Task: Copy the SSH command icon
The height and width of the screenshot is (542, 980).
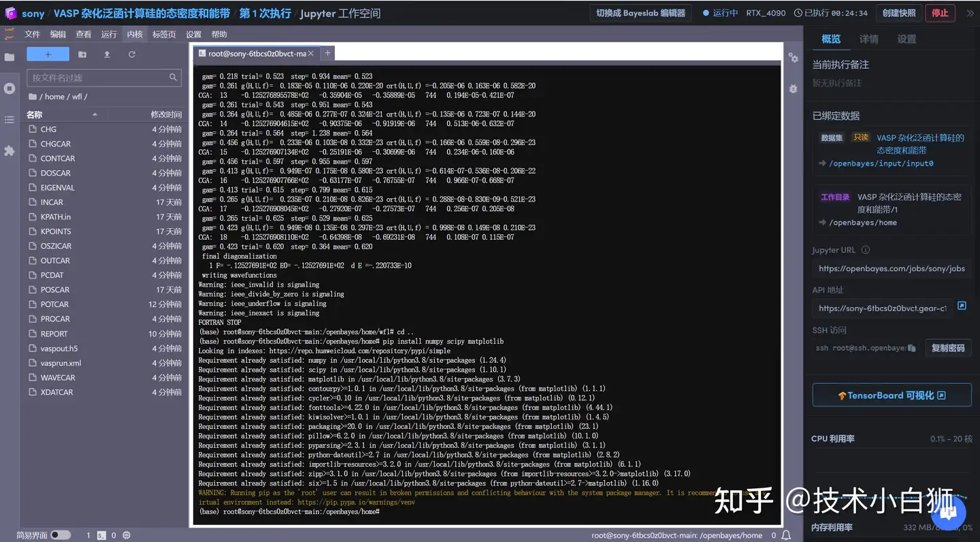Action: click(912, 348)
